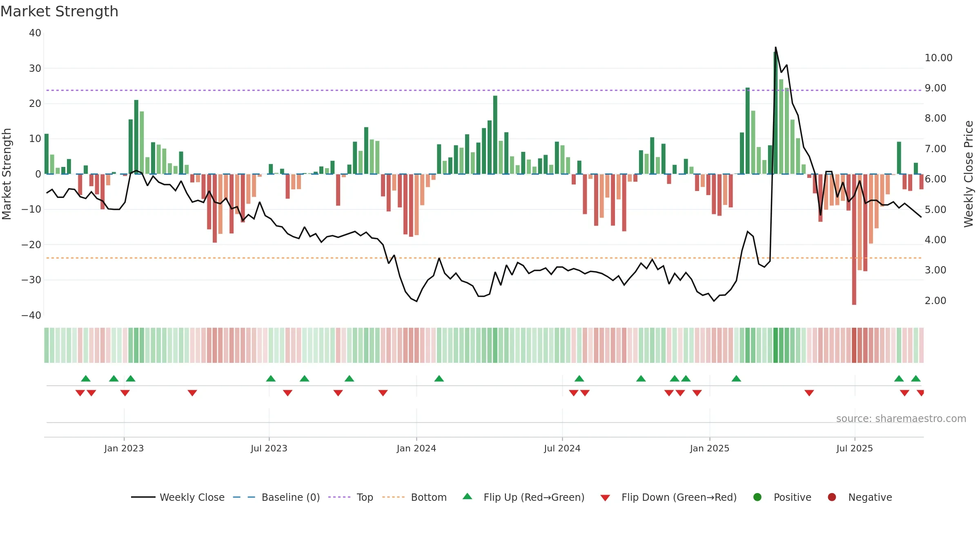Click the green Positive circle icon

[757, 497]
